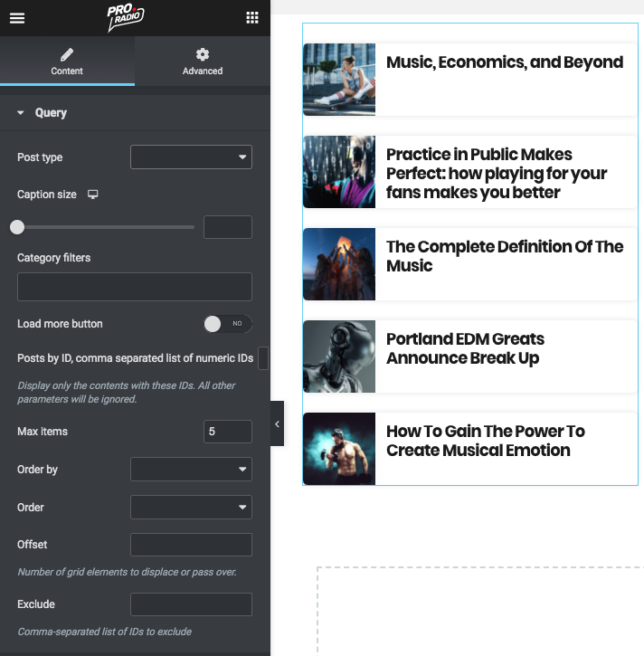644x656 pixels.
Task: Focus the Offset input field
Action: pyautogui.click(x=191, y=545)
